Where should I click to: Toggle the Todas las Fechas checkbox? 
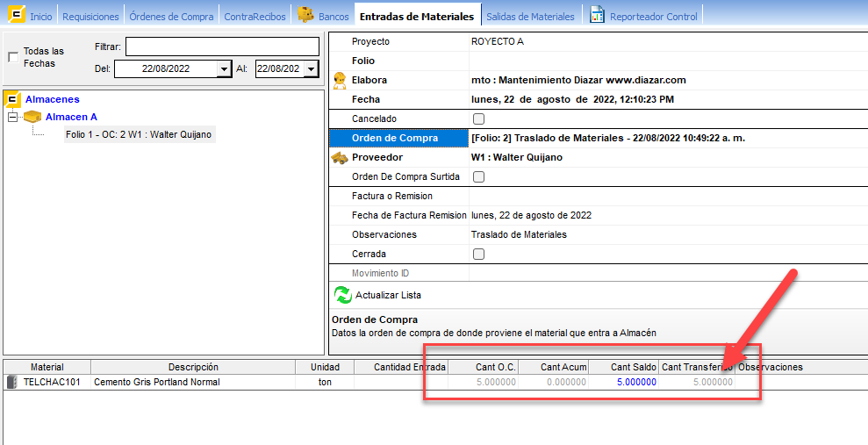(13, 57)
